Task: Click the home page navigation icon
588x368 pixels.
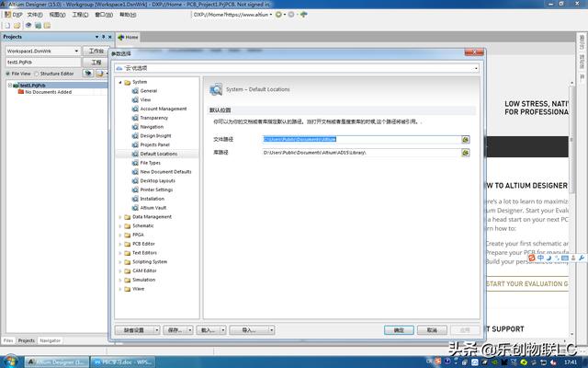Action: [304, 15]
